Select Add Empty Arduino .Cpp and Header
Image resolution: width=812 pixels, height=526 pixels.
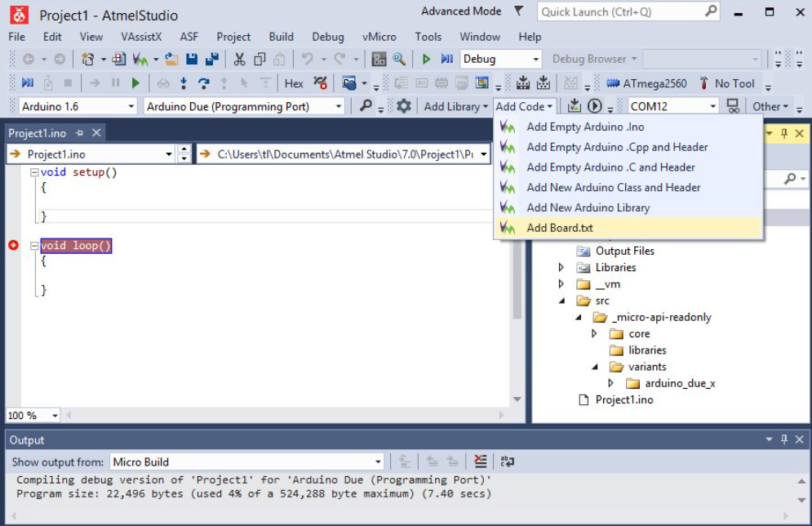(x=628, y=147)
